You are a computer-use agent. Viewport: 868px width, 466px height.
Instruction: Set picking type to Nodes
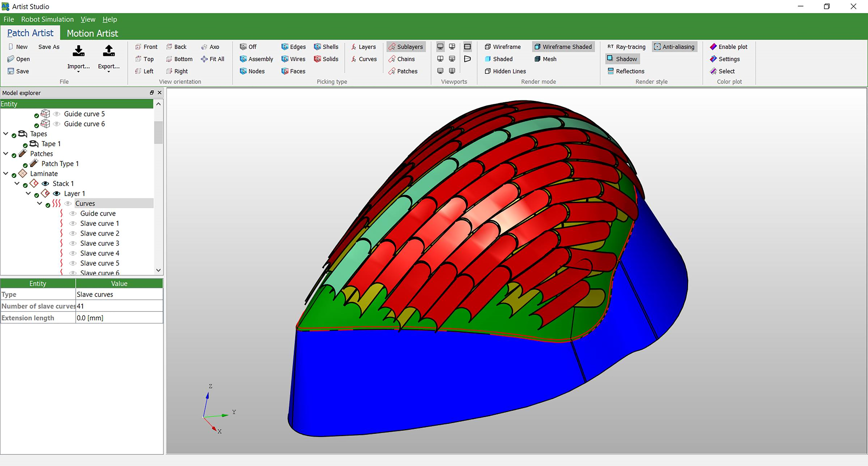252,71
